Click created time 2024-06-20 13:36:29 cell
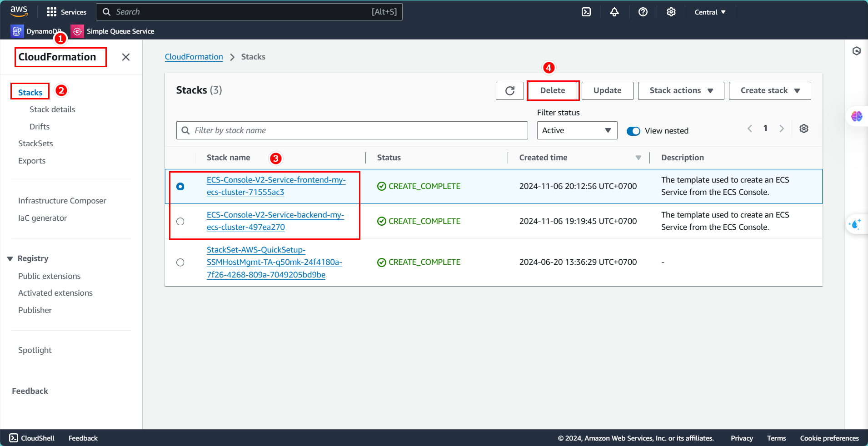 [x=578, y=262]
